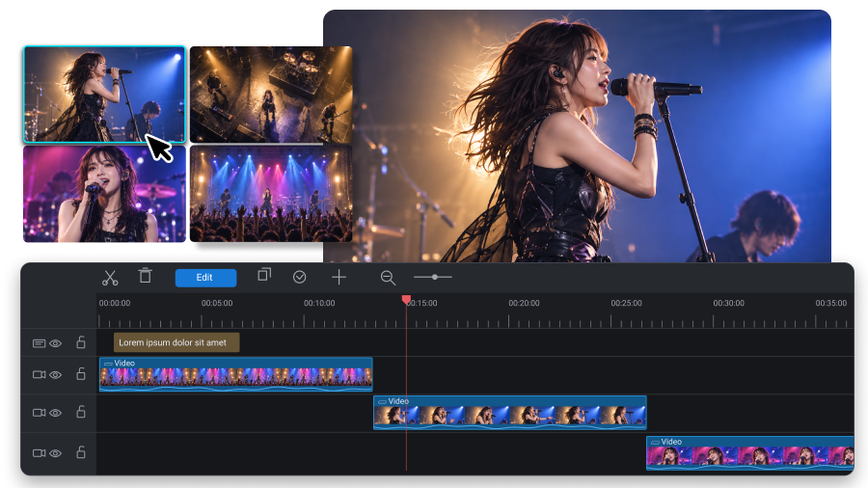Select the 'Lorem ipsum dolor sit amet' text clip
The height and width of the screenshot is (488, 868).
pyautogui.click(x=176, y=342)
